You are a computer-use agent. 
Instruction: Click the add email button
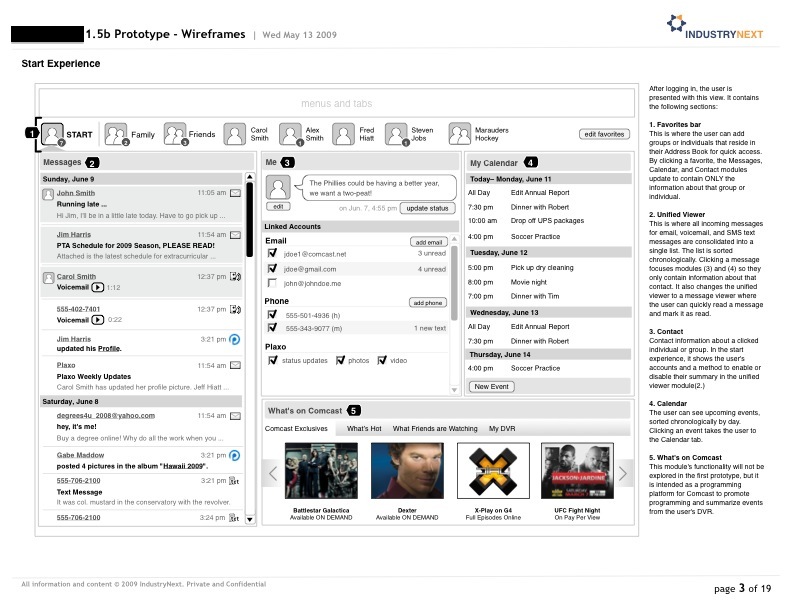(x=428, y=242)
